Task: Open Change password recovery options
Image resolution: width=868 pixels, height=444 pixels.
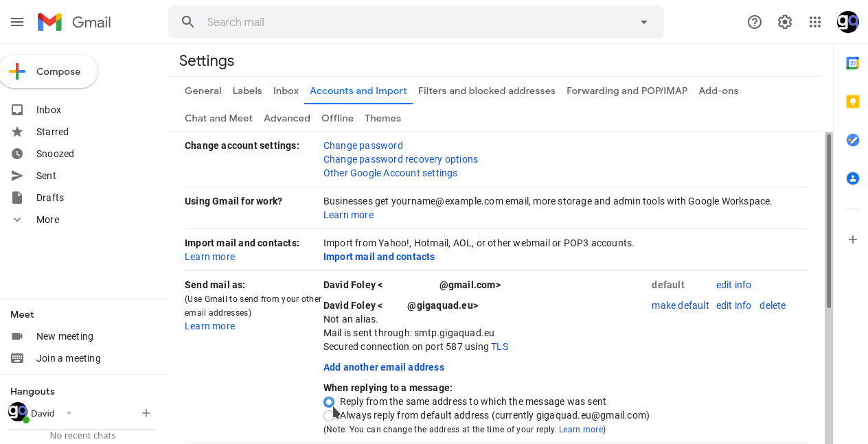Action: 400,159
